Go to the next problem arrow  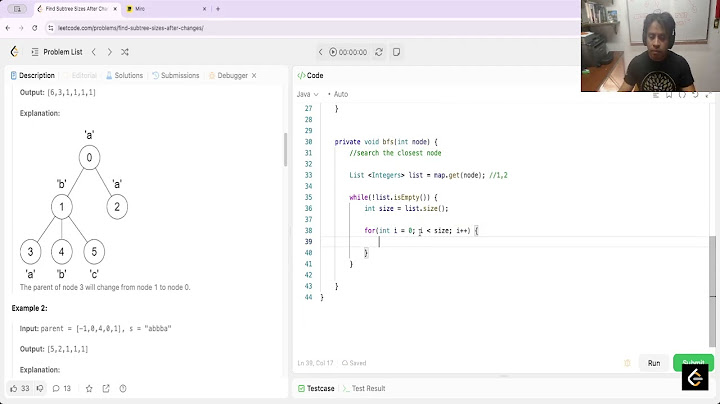tap(109, 52)
